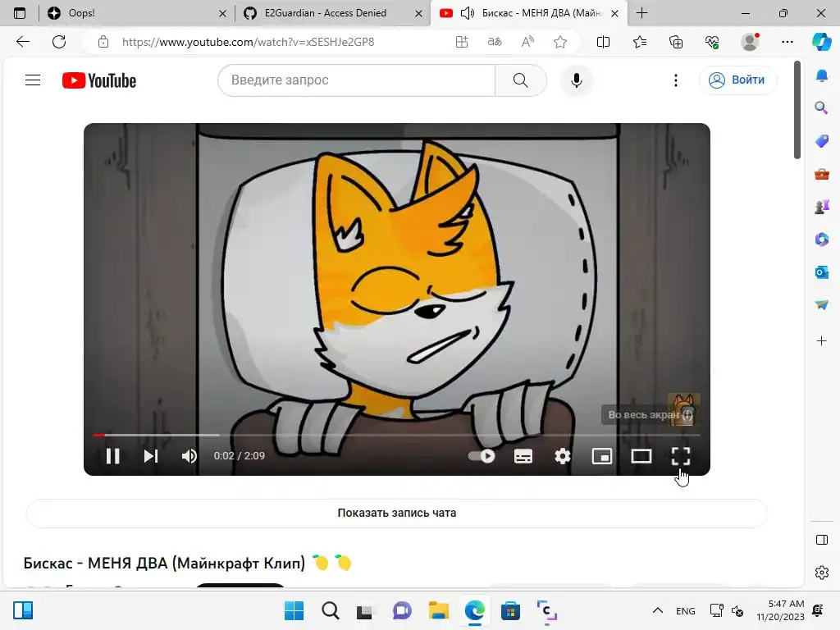Open the sidebar Games chess icon
The width and height of the screenshot is (840, 630).
coord(822,207)
